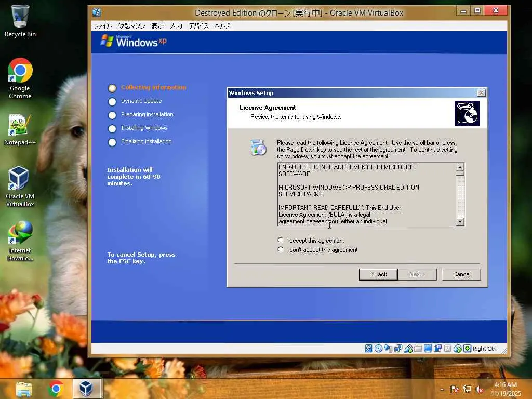Screen dimensions: 532x399
Task: Click the mouse integration icon in VirtualBox status bar
Action: [x=457, y=349]
